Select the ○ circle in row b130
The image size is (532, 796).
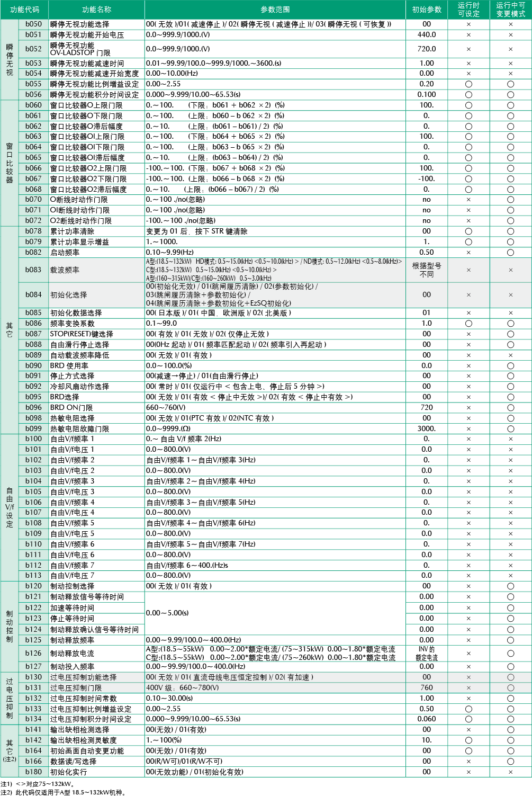point(510,677)
